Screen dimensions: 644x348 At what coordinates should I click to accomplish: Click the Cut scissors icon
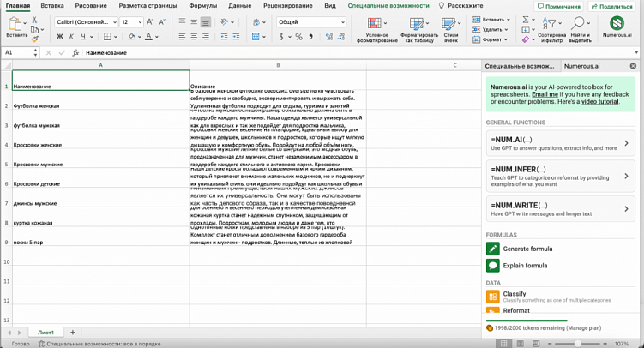coord(34,20)
